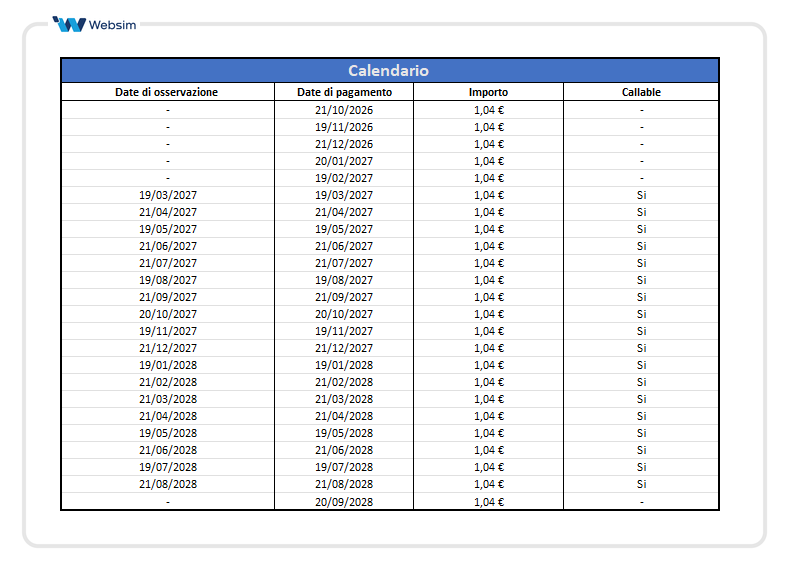The height and width of the screenshot is (570, 789).
Task: Click payment date 20/10/2027 in second column
Action: pyautogui.click(x=344, y=314)
